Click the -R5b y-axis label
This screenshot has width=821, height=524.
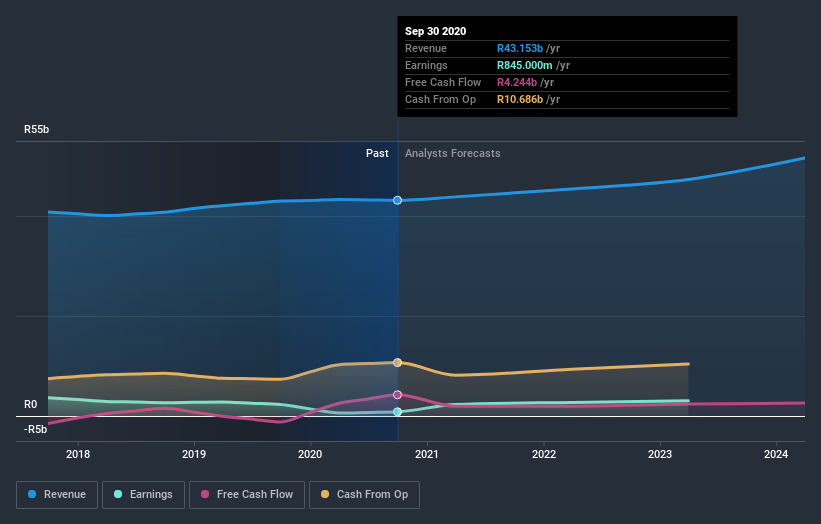[36, 430]
